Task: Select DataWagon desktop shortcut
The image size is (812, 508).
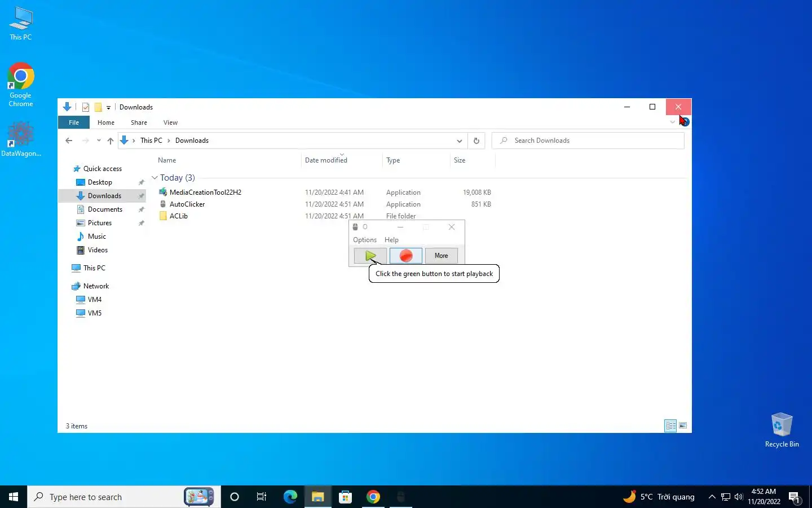Action: (21, 139)
